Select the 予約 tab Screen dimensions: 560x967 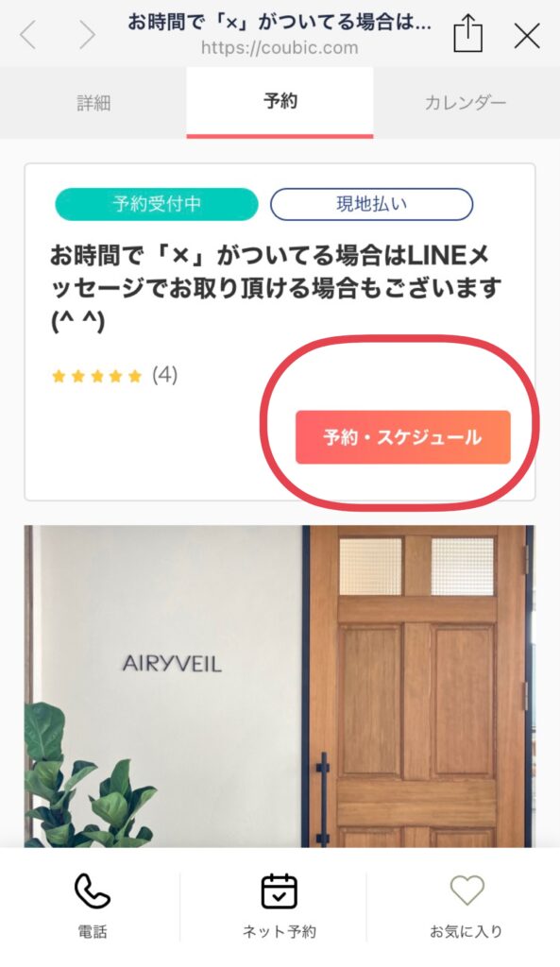pyautogui.click(x=280, y=102)
